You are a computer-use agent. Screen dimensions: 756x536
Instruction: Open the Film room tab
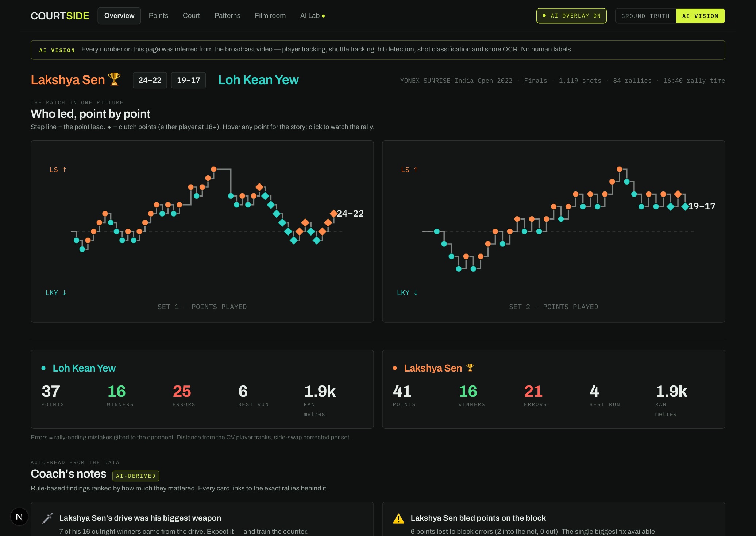click(x=270, y=16)
